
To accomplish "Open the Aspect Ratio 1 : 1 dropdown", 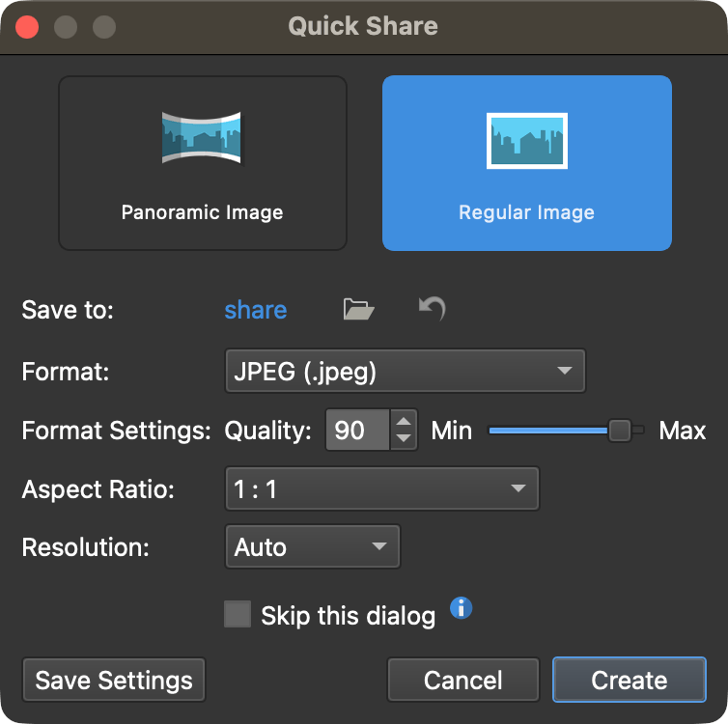I will (381, 488).
